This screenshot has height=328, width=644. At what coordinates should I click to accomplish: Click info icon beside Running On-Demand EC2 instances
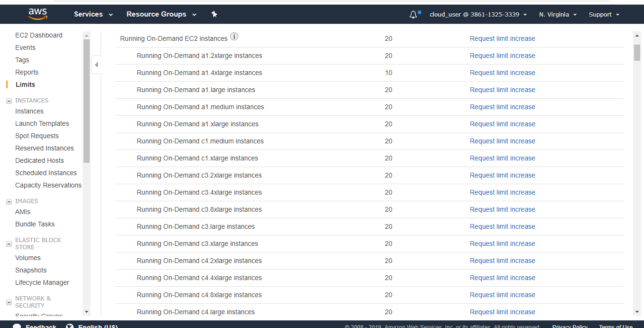pos(234,37)
